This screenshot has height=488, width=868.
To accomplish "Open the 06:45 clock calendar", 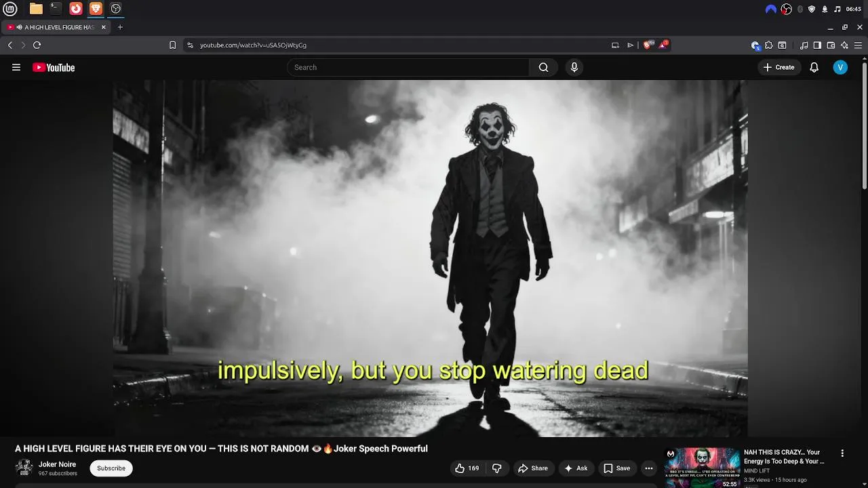I will coord(854,9).
